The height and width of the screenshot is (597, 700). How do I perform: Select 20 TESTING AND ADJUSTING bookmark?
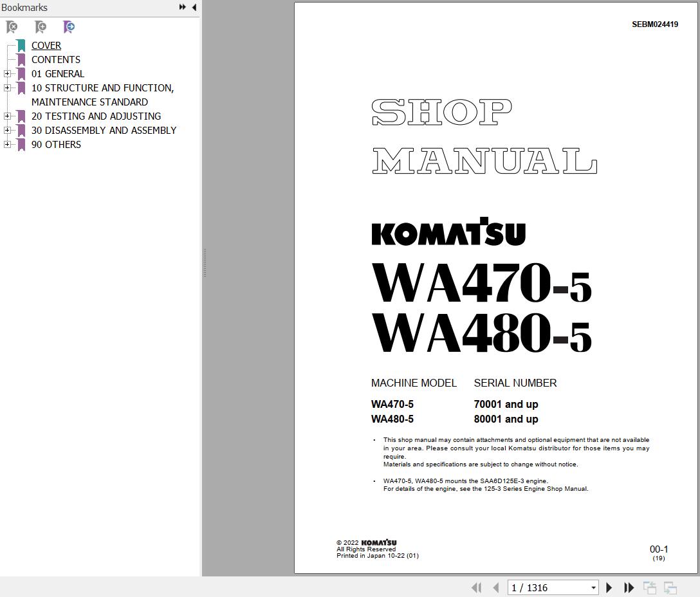click(96, 116)
